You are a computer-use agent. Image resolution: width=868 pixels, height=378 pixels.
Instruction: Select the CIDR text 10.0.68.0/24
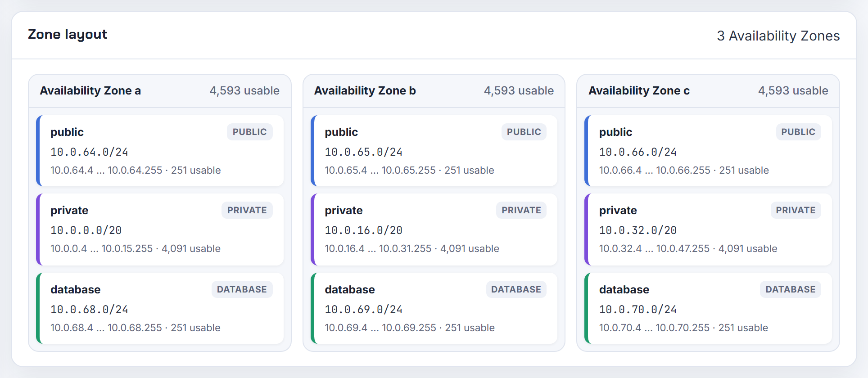pos(89,310)
